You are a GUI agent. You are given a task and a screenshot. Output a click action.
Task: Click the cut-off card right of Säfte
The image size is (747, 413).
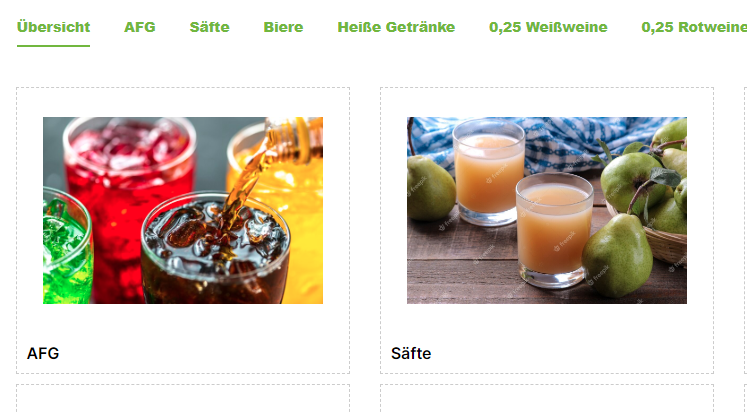745,230
